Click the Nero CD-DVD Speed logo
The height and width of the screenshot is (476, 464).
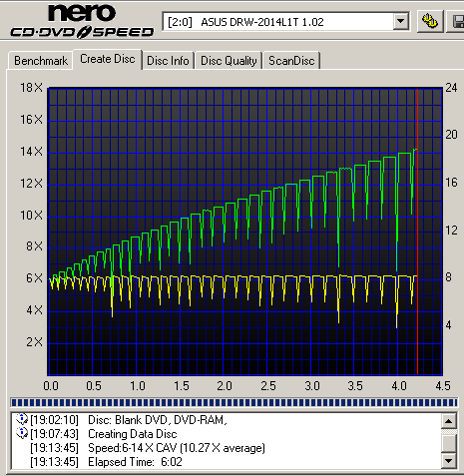82,21
